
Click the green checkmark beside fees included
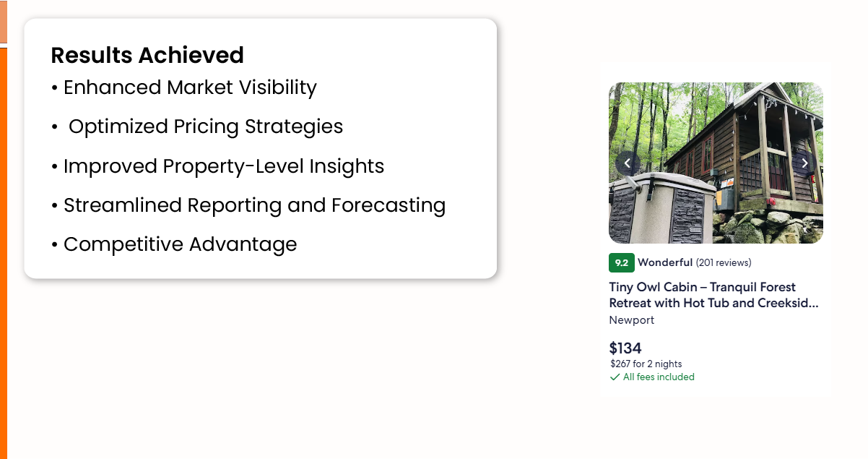pos(615,377)
